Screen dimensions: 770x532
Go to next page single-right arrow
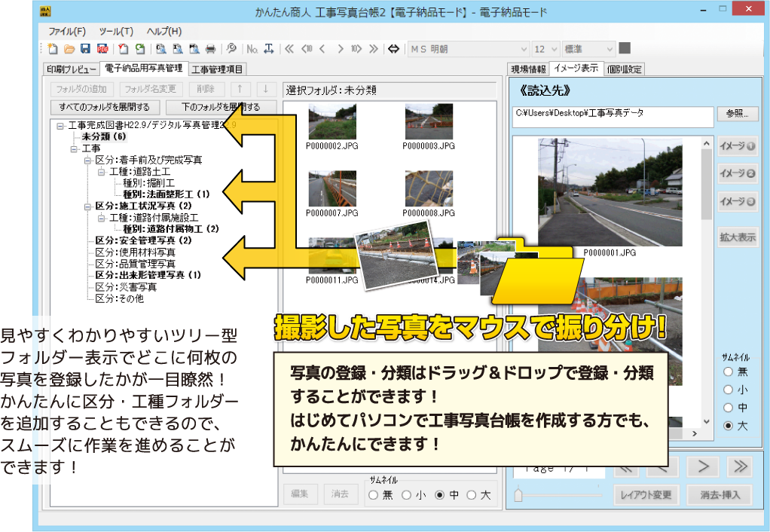[341, 49]
